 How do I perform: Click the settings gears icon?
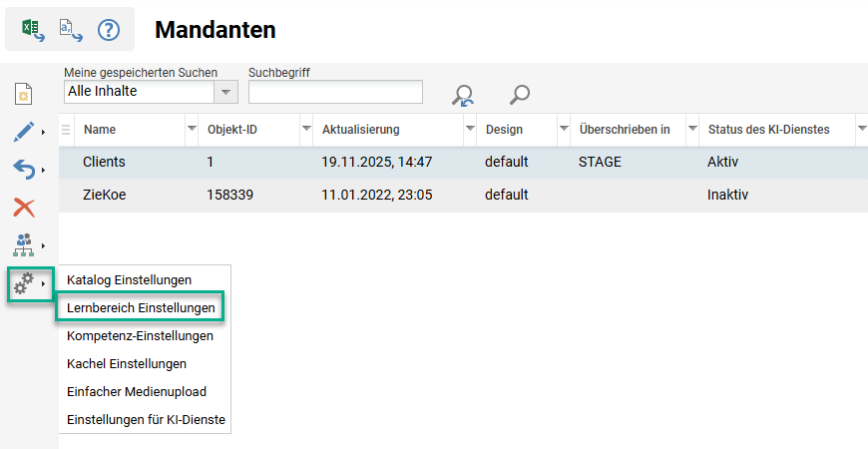click(24, 284)
